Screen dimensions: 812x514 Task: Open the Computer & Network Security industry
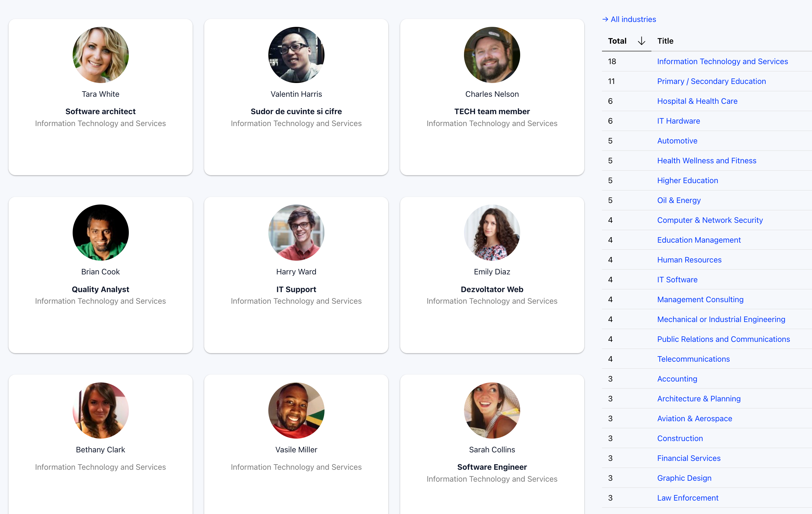pos(710,220)
